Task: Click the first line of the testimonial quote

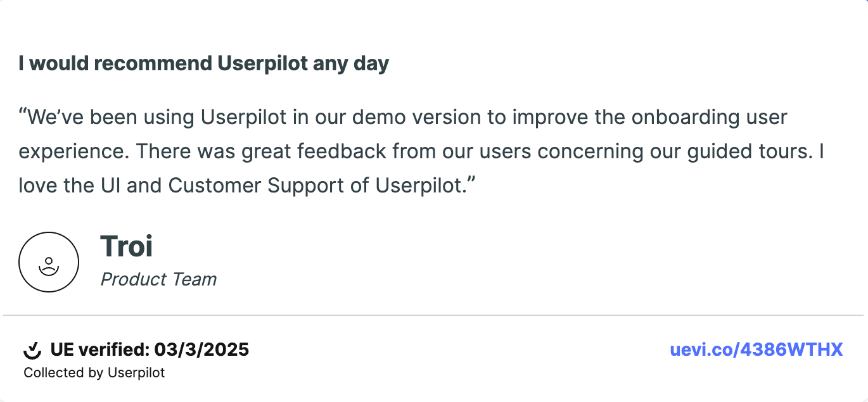Action: (403, 117)
